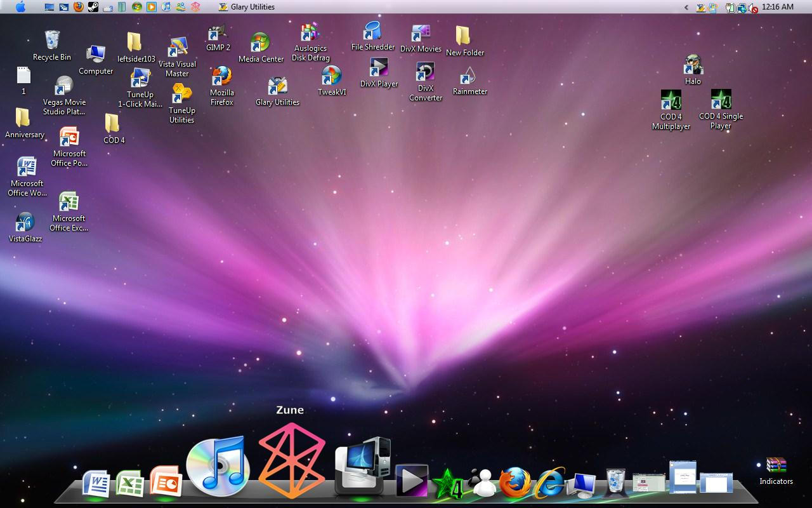Select the TuneUp 1-Click Maintenance shortcut
Viewport: 812px width, 508px height.
[140, 88]
